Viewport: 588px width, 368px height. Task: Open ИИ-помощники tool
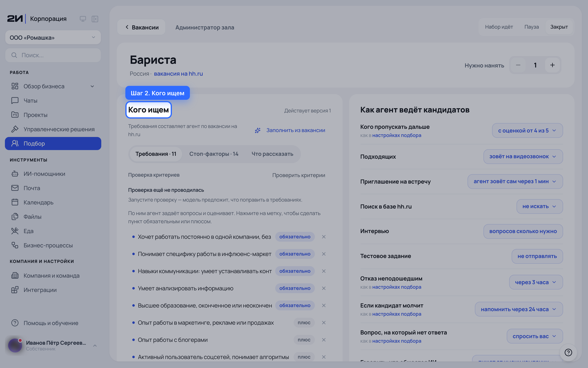tap(53, 174)
